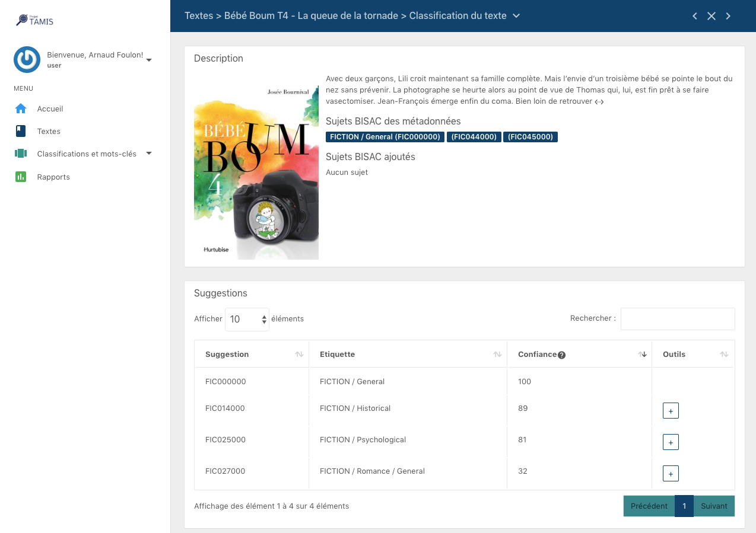
Task: Click the Confiance help question mark icon
Action: coord(561,355)
